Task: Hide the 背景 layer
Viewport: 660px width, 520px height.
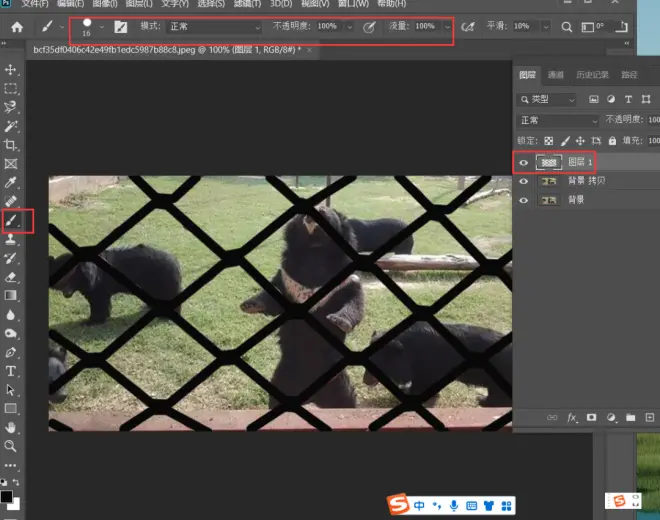Action: pyautogui.click(x=523, y=200)
